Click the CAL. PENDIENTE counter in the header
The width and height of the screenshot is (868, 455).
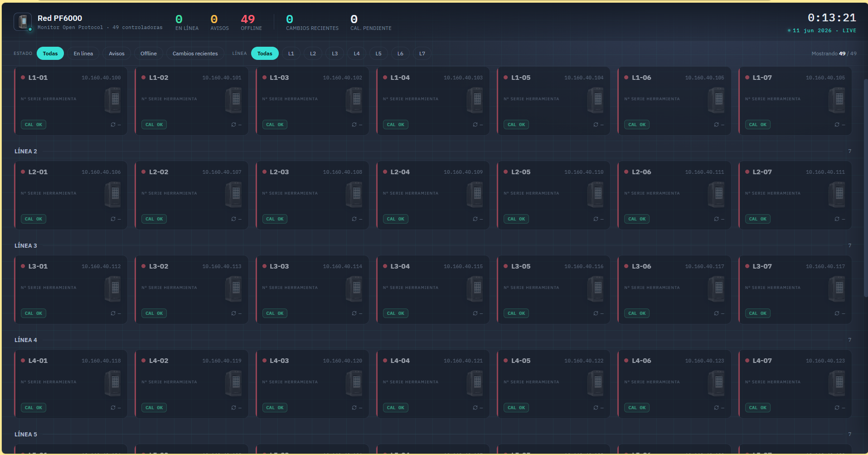coord(371,22)
